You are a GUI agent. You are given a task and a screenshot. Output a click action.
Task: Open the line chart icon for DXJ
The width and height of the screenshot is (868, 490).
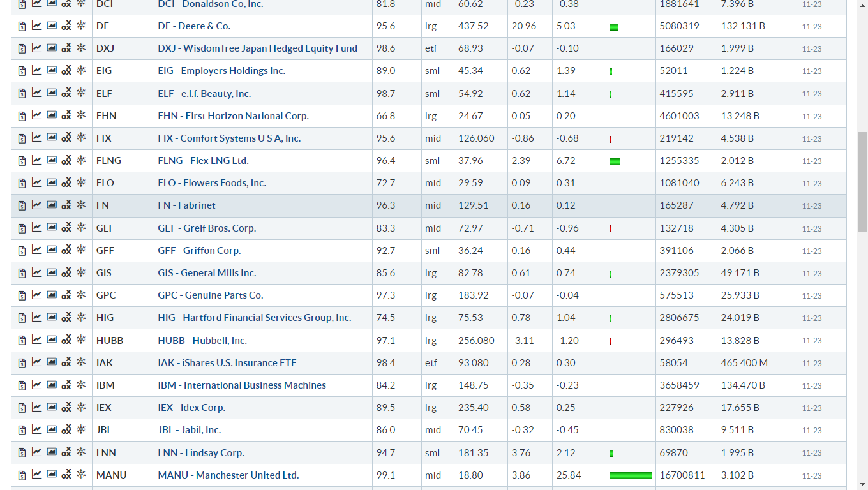tap(36, 48)
